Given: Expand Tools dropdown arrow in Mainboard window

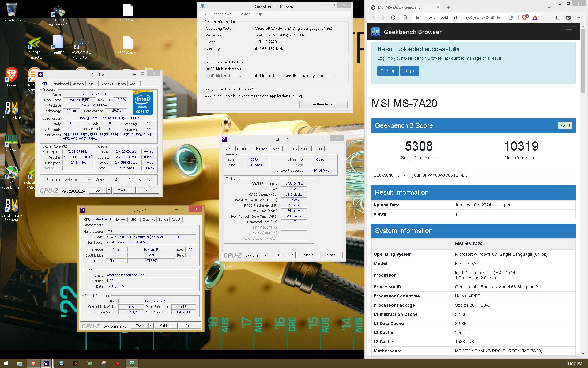Looking at the screenshot, I should [151, 326].
